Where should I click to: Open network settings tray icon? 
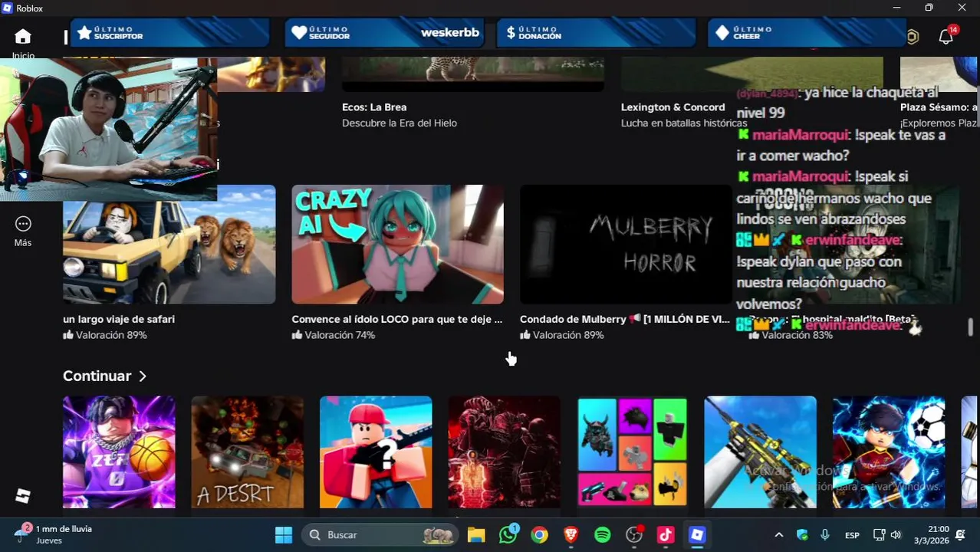click(x=879, y=535)
